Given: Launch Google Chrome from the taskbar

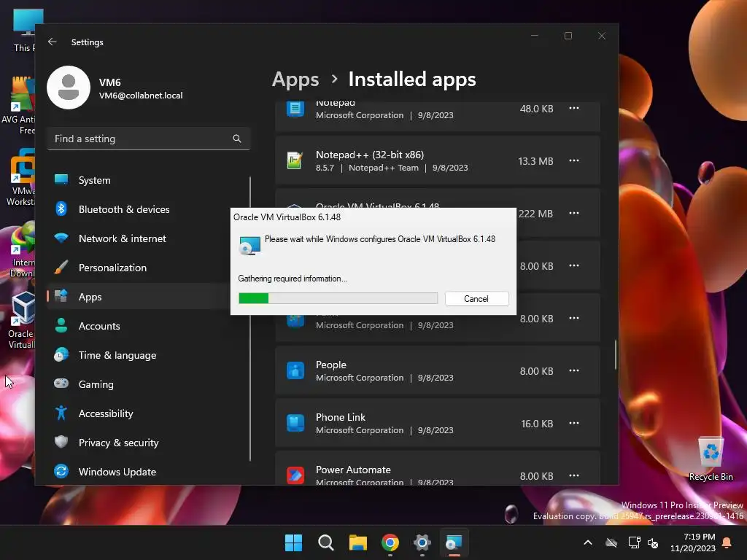Looking at the screenshot, I should point(390,542).
